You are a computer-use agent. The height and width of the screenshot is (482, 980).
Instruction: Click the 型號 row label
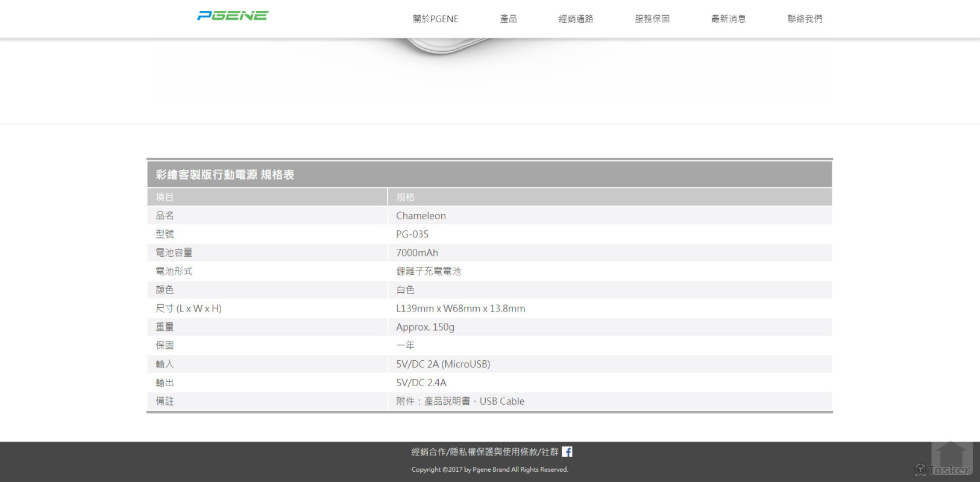tap(165, 234)
